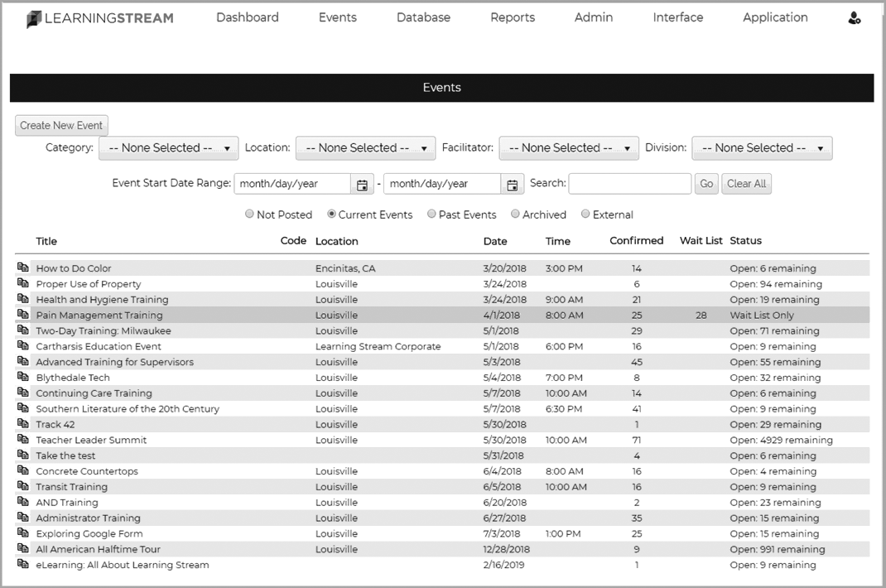Screen dimensions: 886x588
Task: Click the copy icon beside Proper Use of Property
Action: point(22,282)
